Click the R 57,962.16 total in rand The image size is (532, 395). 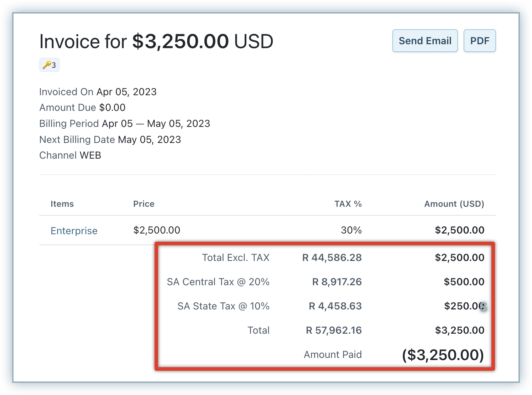334,330
